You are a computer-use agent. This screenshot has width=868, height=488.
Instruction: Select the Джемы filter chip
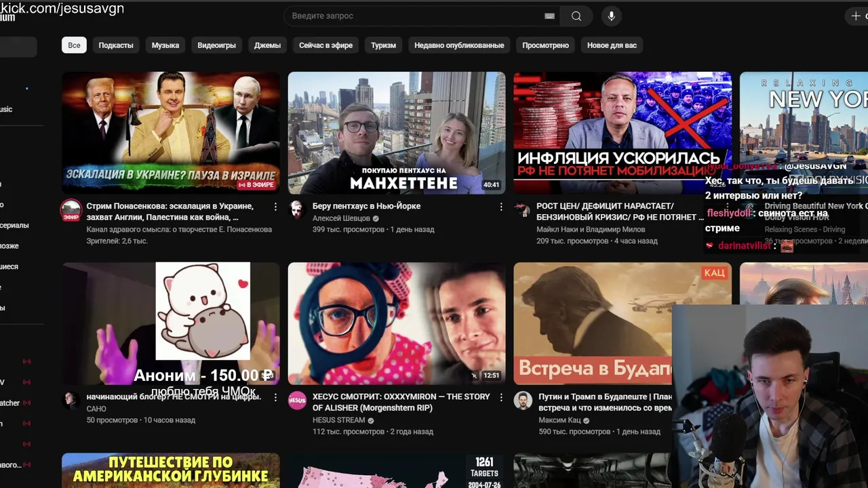point(267,45)
